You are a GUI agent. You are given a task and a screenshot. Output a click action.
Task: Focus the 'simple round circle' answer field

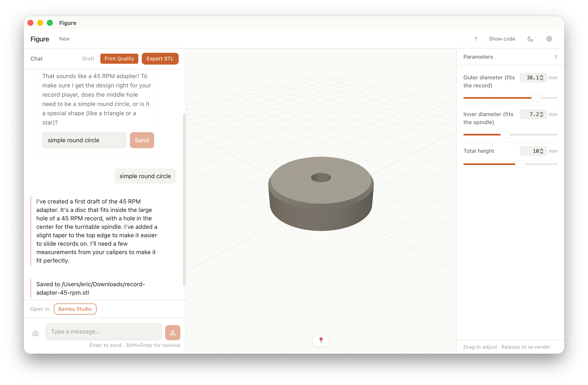point(84,140)
